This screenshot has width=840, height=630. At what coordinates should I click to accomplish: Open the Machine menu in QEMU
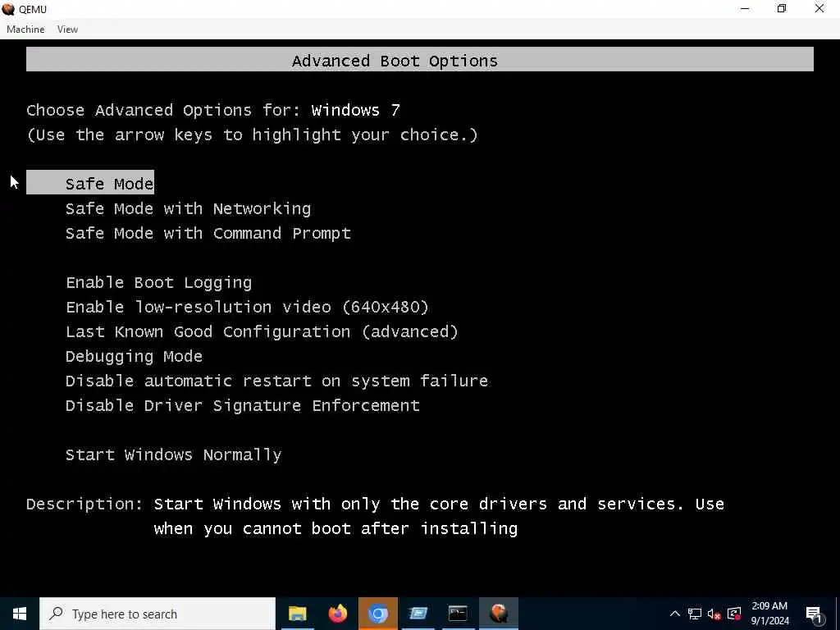25,30
